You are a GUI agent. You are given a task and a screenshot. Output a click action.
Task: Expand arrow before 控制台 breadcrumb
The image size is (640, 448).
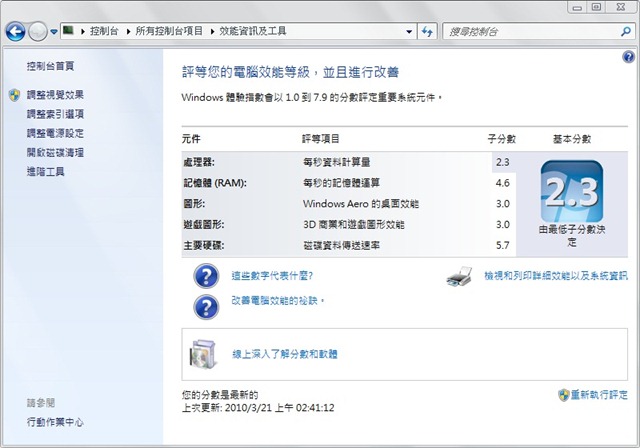point(83,31)
